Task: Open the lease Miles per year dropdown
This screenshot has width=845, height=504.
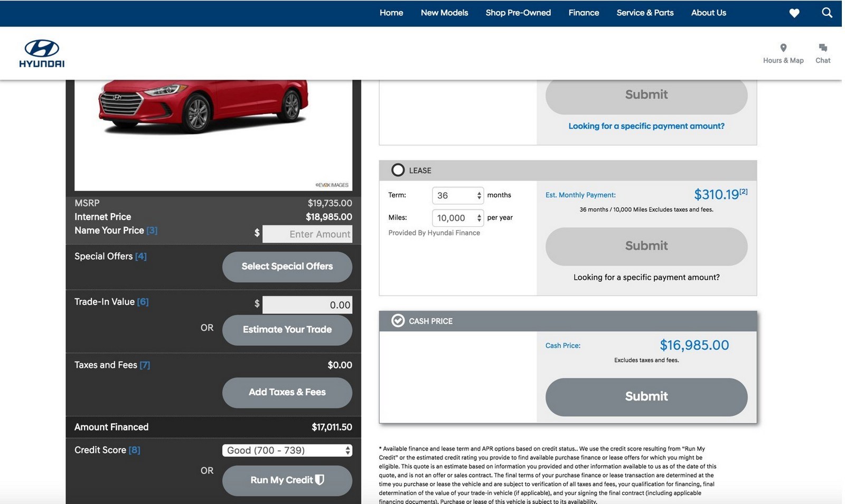Action: pyautogui.click(x=458, y=218)
